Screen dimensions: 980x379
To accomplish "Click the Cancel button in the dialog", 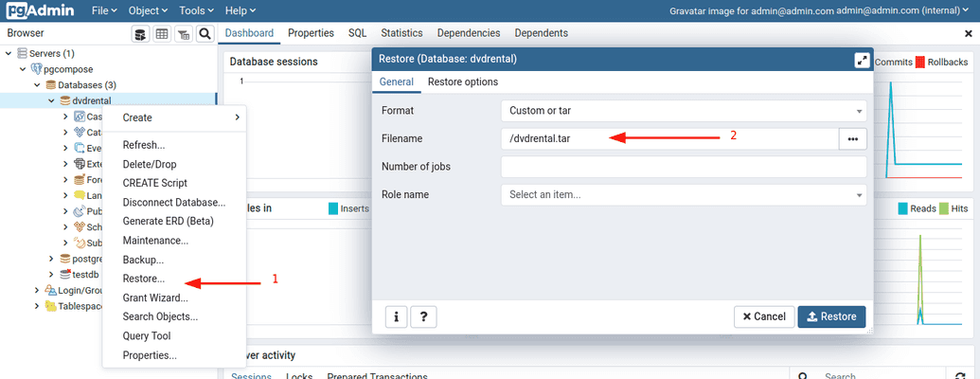I will [764, 316].
